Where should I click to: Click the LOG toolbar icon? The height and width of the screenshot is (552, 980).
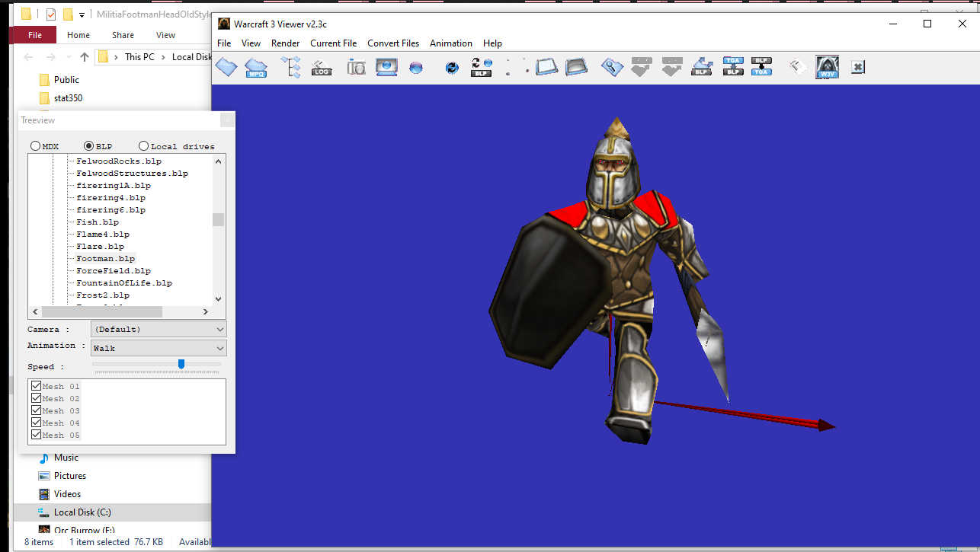322,67
